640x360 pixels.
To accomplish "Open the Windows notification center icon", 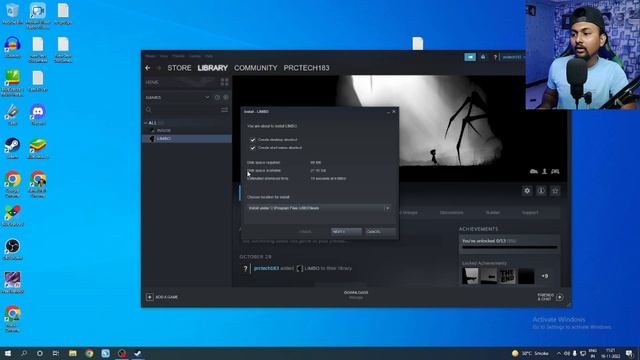I will click(629, 353).
